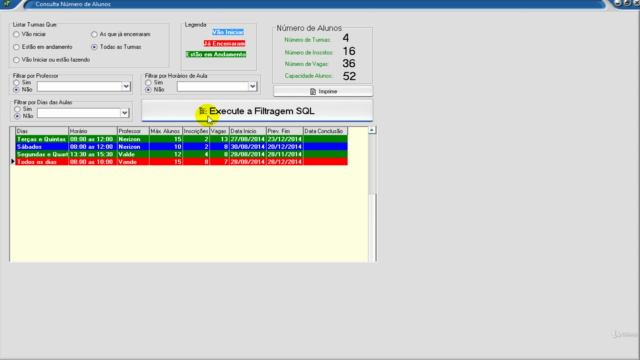Select the 'Todos os dias' row cell
Viewport: 640px width, 360px height.
coord(42,162)
